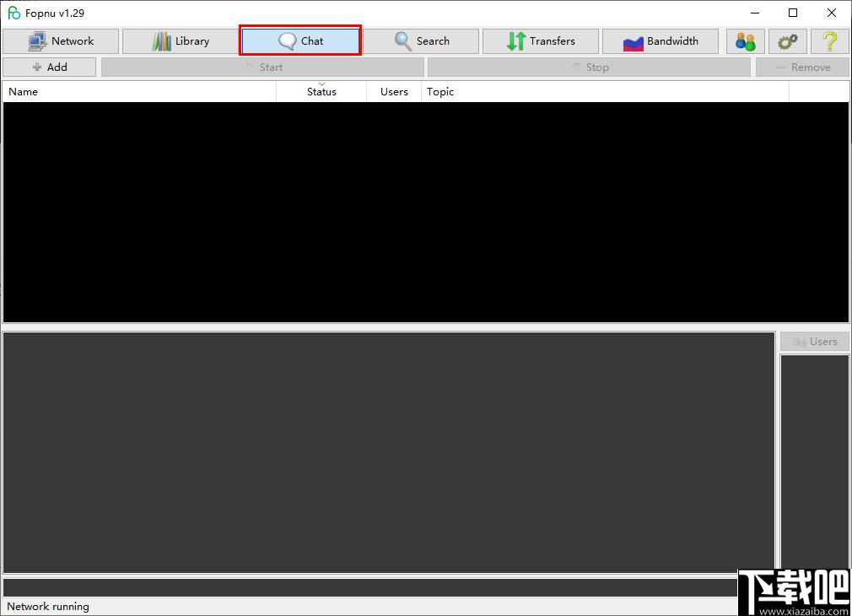Click the Users button beside chat pane
Image resolution: width=852 pixels, height=616 pixels.
[815, 342]
